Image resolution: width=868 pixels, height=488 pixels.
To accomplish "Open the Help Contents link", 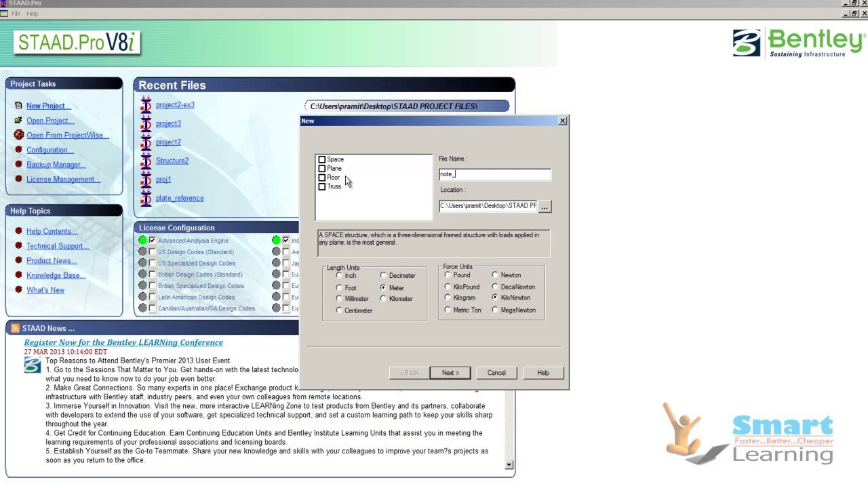I will click(x=52, y=231).
